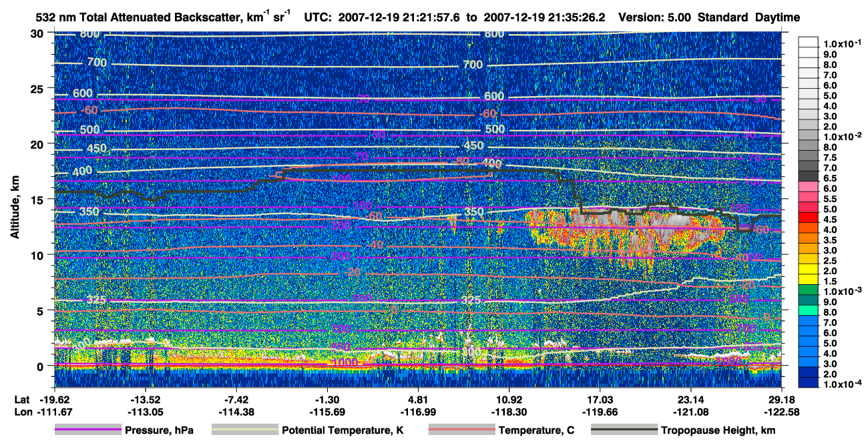
Task: Click the pink color bar swatch at 6.0
Action: click(809, 185)
